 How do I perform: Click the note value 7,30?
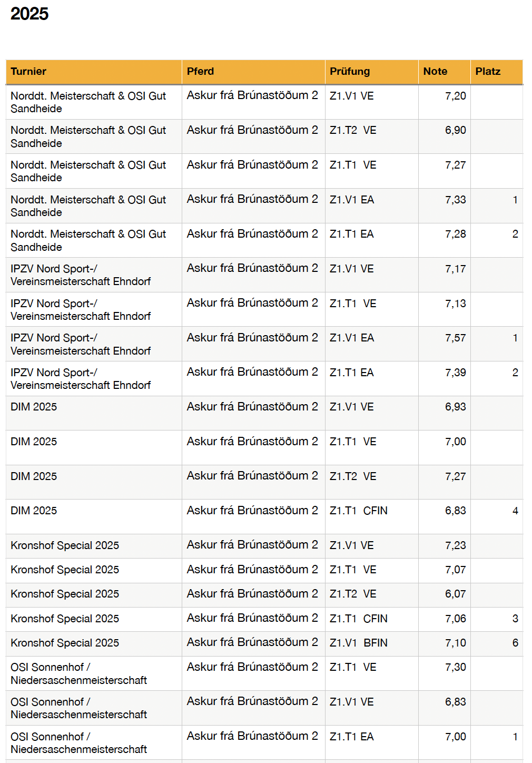455,667
